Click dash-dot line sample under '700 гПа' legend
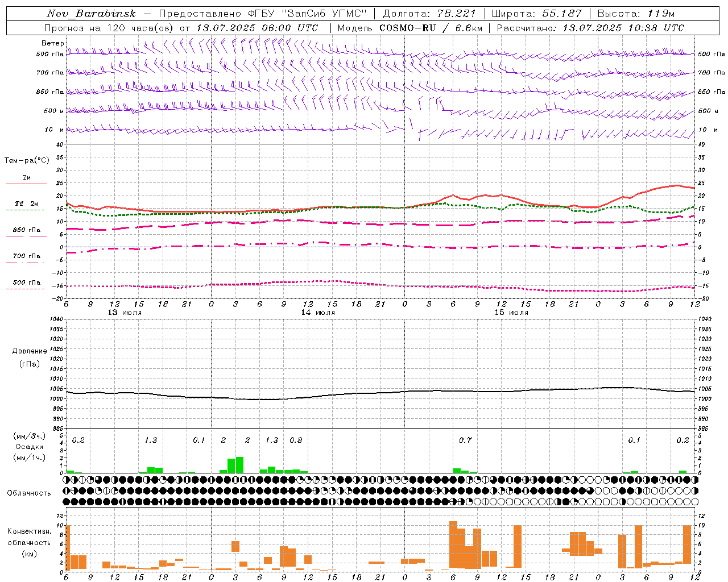This screenshot has height=582, width=728. tap(26, 263)
